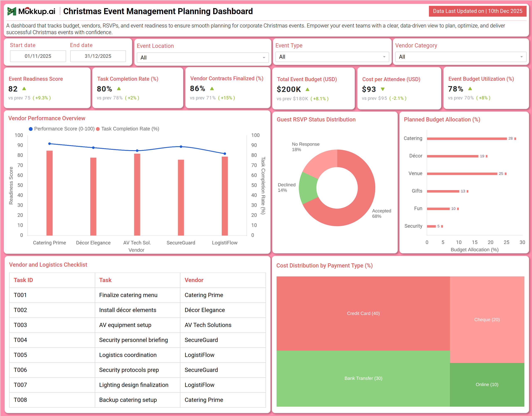532x416 pixels.
Task: Click the Logistics coordination cell
Action: point(137,355)
